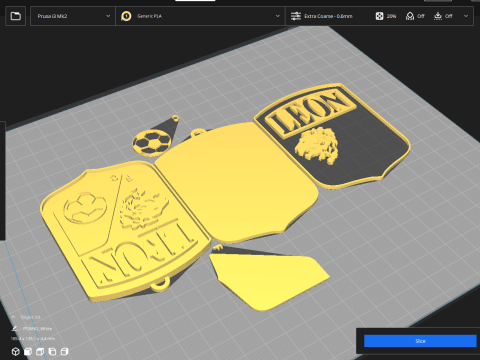Expand the print settings panel chevron
480x360 pixels.
466,16
